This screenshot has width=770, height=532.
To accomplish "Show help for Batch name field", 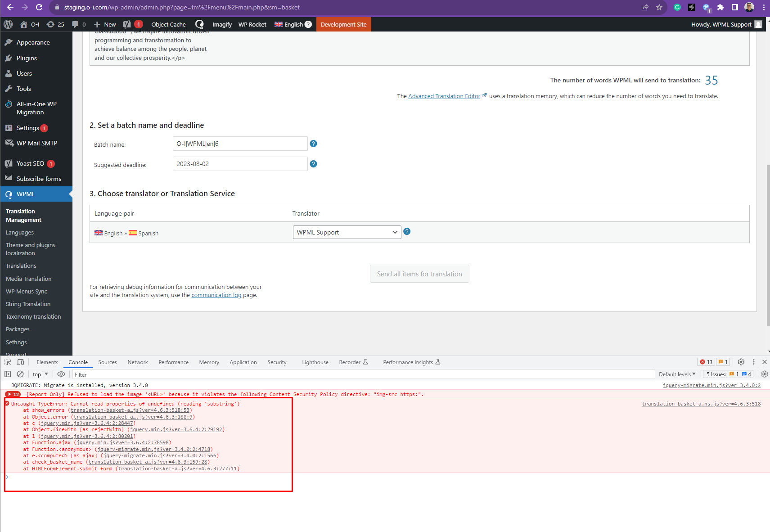I will [x=314, y=144].
